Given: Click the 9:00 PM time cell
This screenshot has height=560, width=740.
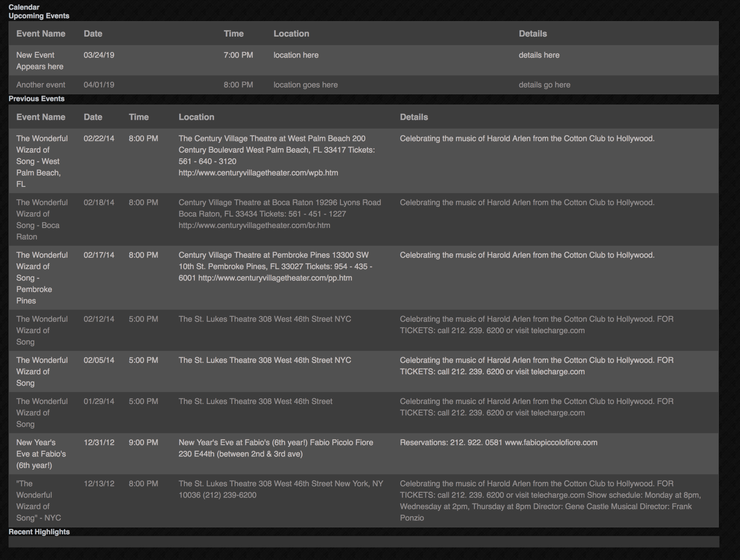Looking at the screenshot, I should coord(143,443).
